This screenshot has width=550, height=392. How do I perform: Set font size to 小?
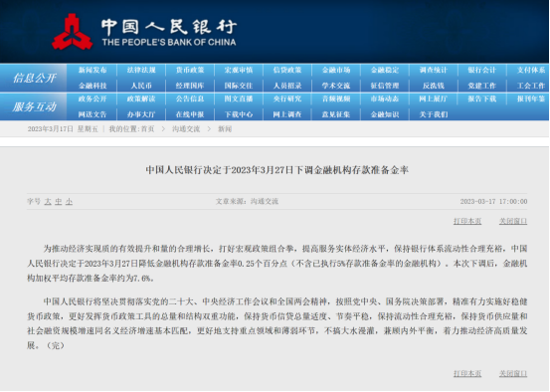click(x=69, y=201)
